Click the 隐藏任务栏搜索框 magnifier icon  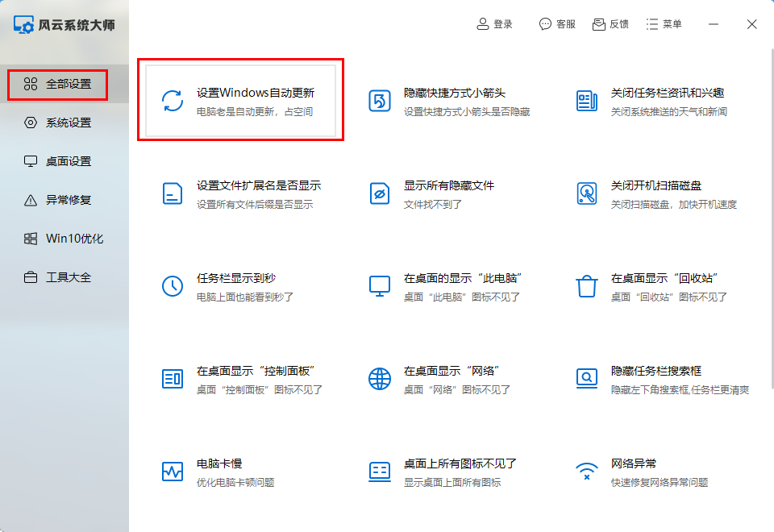(x=586, y=379)
